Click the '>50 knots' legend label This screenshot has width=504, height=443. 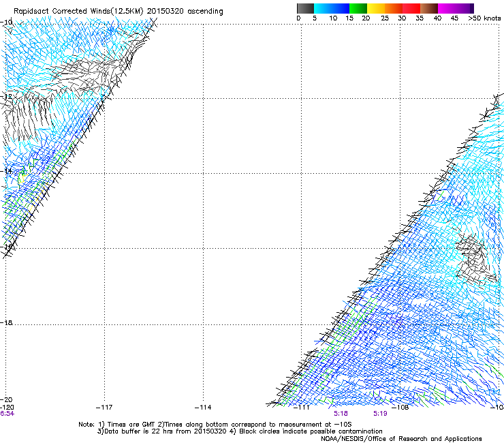coord(484,18)
